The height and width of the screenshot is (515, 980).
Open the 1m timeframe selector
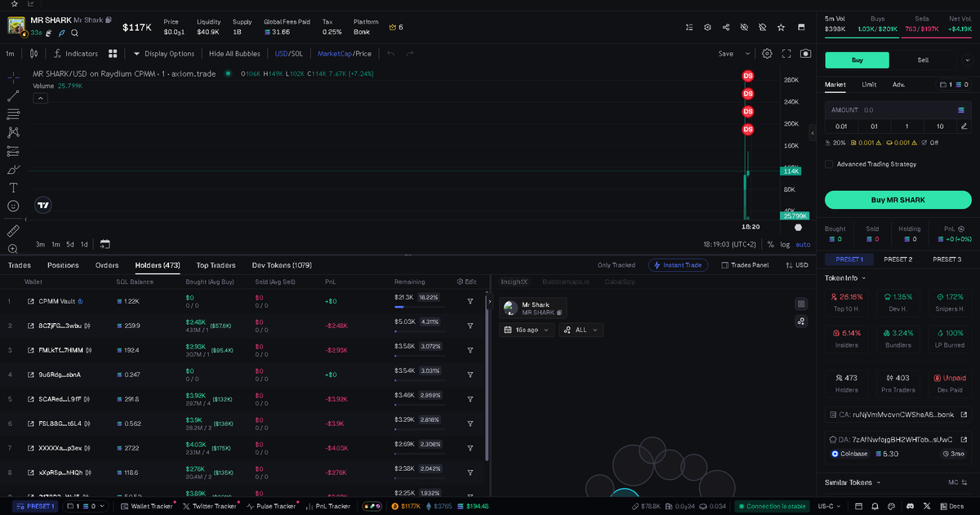click(10, 54)
